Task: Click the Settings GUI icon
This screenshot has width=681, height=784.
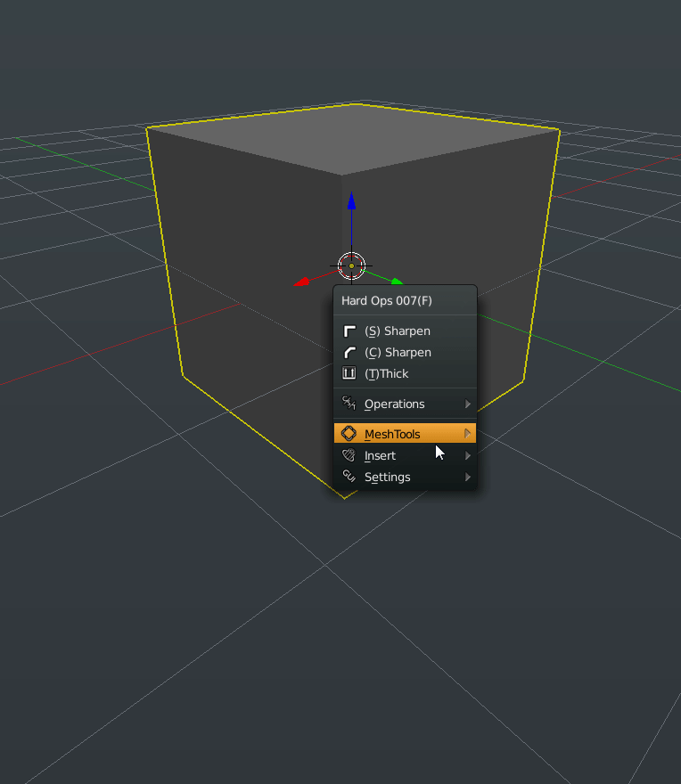Action: pyautogui.click(x=349, y=477)
